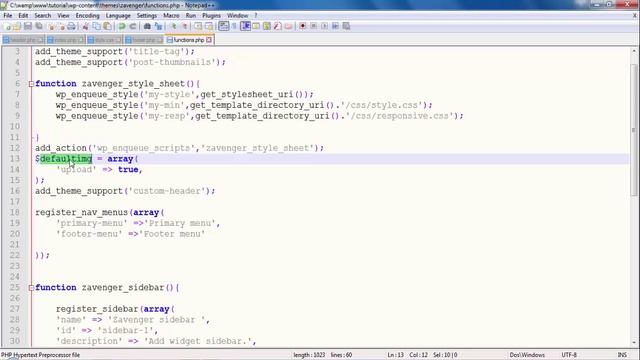
Task: Click line number 27 in margin
Action: 15,309
